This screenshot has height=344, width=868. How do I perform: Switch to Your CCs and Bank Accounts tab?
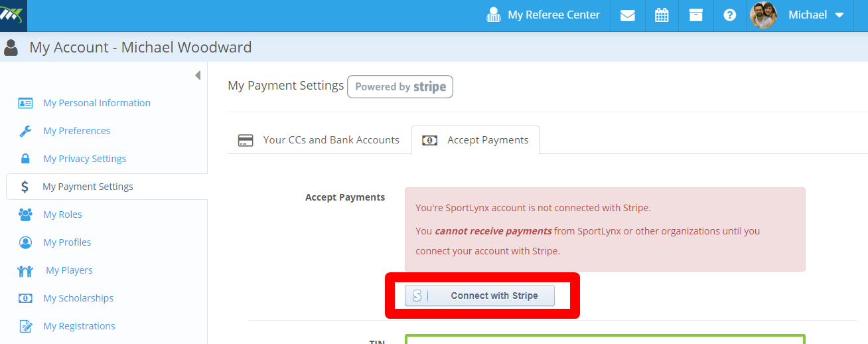pos(319,140)
